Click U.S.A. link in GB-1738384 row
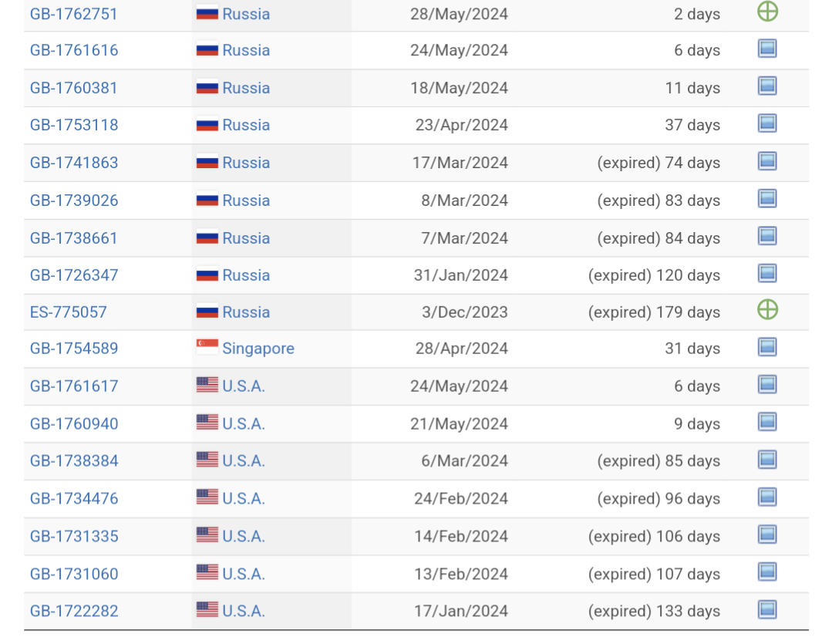Viewport: 832px width, 644px height. (244, 461)
